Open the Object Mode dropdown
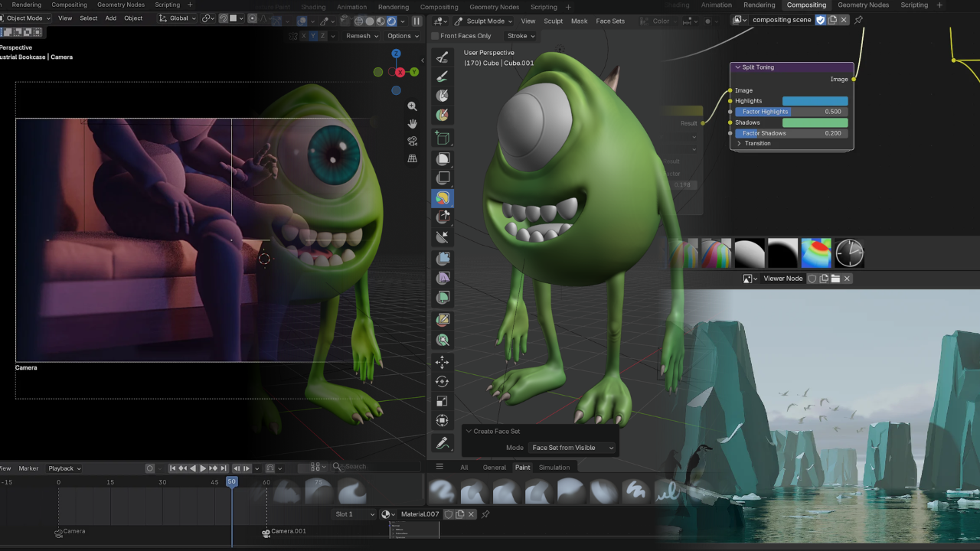 point(25,18)
